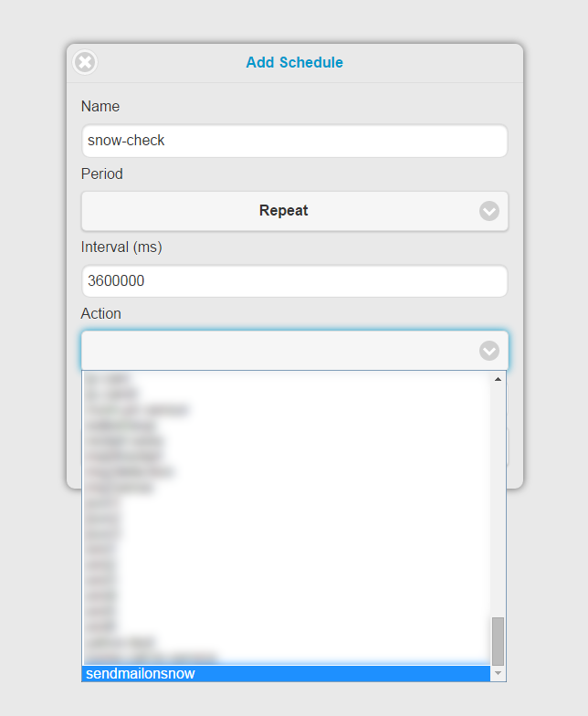Open the Period dropdown showing Repeat
This screenshot has height=716, width=588.
(x=294, y=211)
